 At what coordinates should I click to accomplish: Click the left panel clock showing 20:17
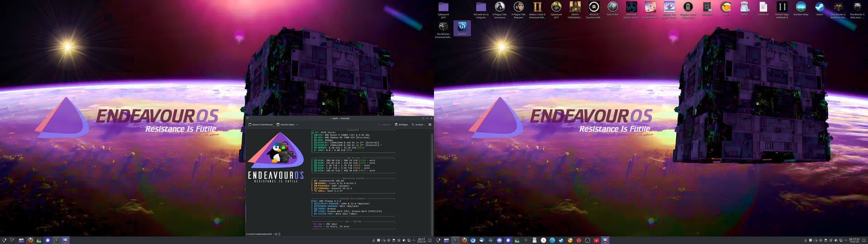[x=421, y=240]
